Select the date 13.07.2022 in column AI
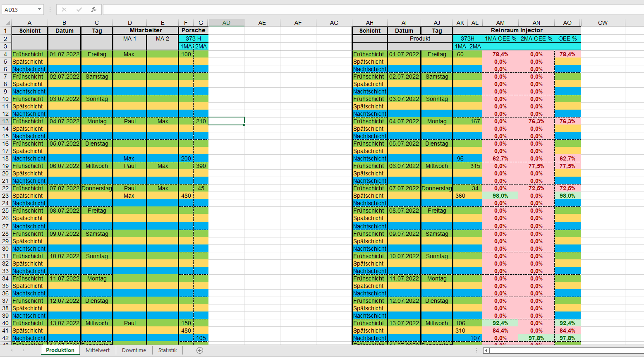Viewport: 644px width, 357px height. tap(404, 323)
